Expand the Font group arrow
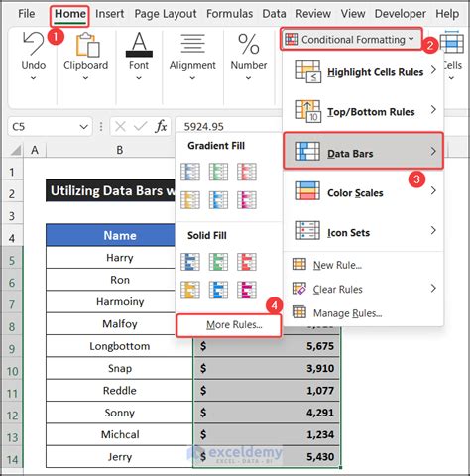 pyautogui.click(x=139, y=78)
